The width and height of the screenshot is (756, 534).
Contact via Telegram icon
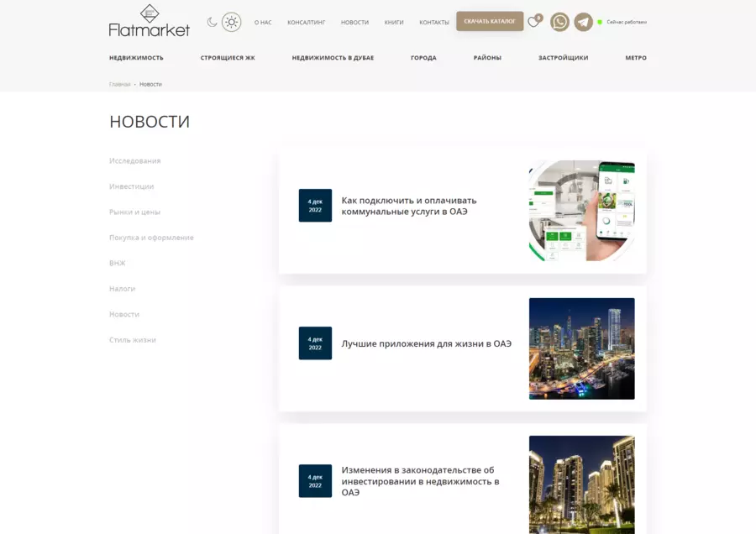[x=584, y=22]
